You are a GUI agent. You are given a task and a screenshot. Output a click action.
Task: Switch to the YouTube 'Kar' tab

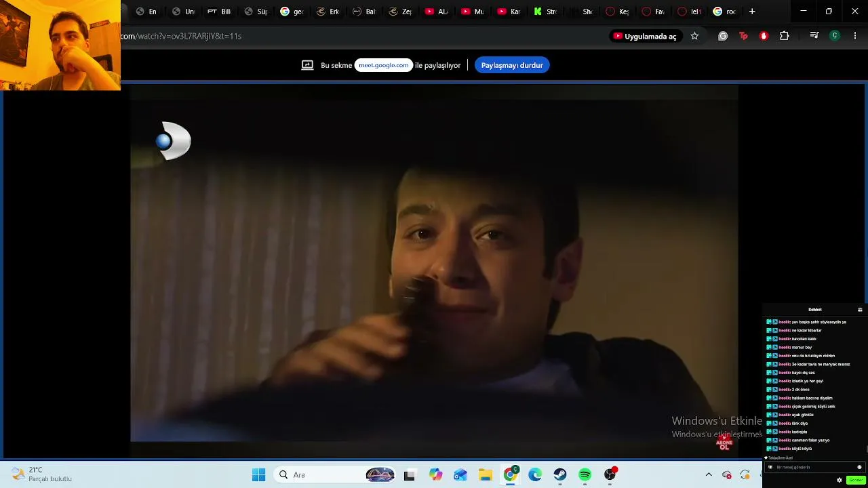pos(509,12)
